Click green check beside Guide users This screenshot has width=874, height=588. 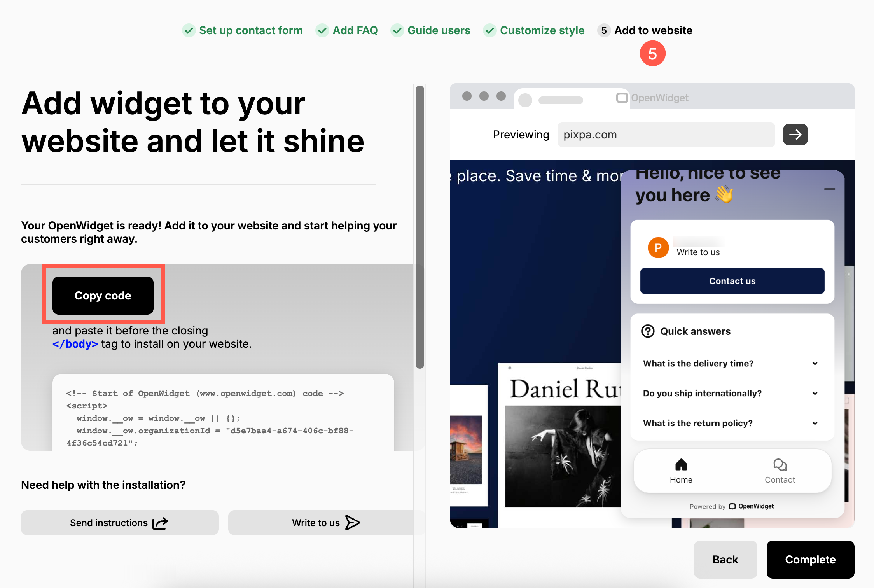point(397,30)
